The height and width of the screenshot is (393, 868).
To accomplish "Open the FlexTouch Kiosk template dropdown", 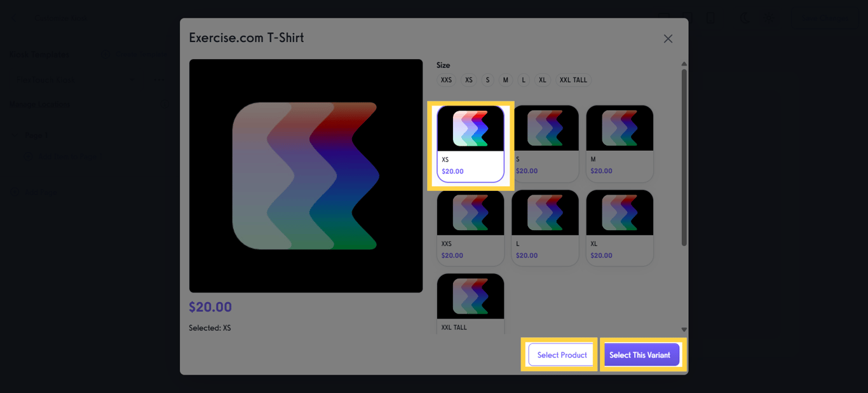I will [x=132, y=79].
